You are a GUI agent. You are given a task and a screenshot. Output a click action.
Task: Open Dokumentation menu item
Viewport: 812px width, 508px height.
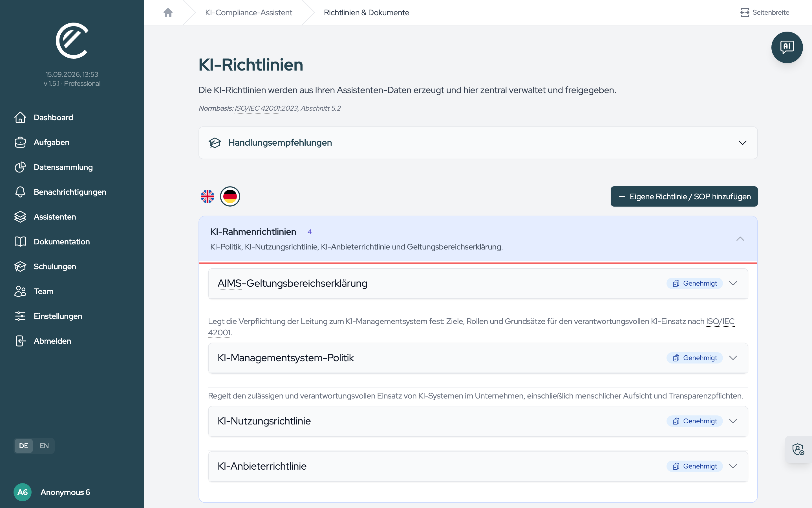pyautogui.click(x=72, y=242)
